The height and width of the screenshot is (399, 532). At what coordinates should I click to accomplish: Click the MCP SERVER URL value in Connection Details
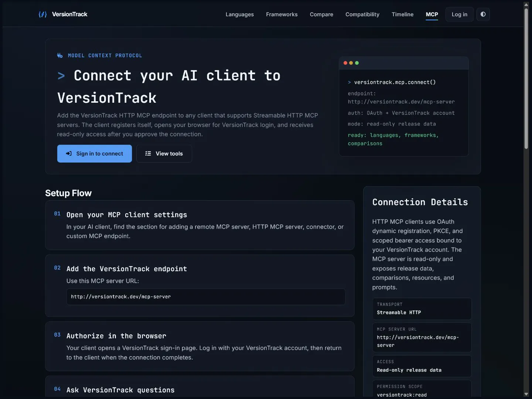coord(418,341)
